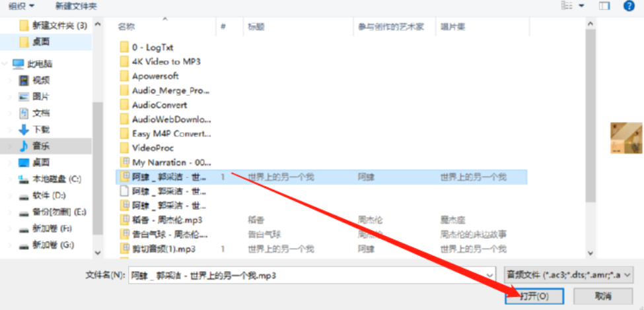Click the 取消 cancel button
The height and width of the screenshot is (310, 644).
[x=602, y=295]
